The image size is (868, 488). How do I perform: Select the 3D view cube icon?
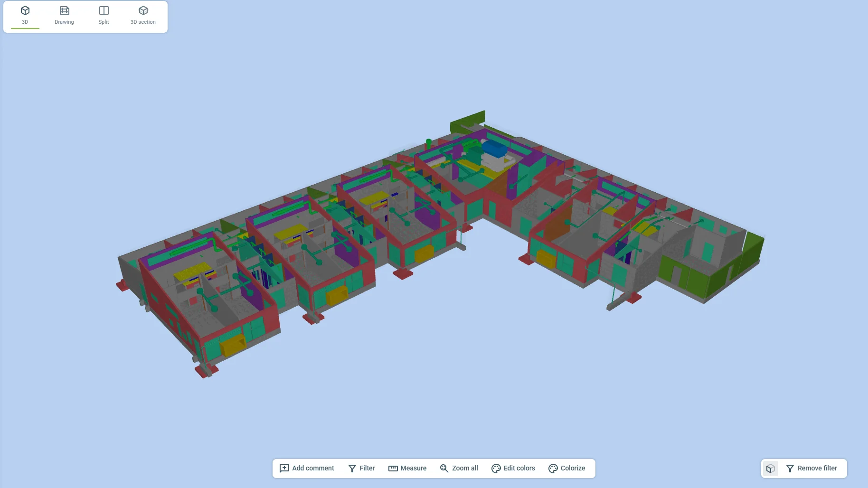point(25,11)
